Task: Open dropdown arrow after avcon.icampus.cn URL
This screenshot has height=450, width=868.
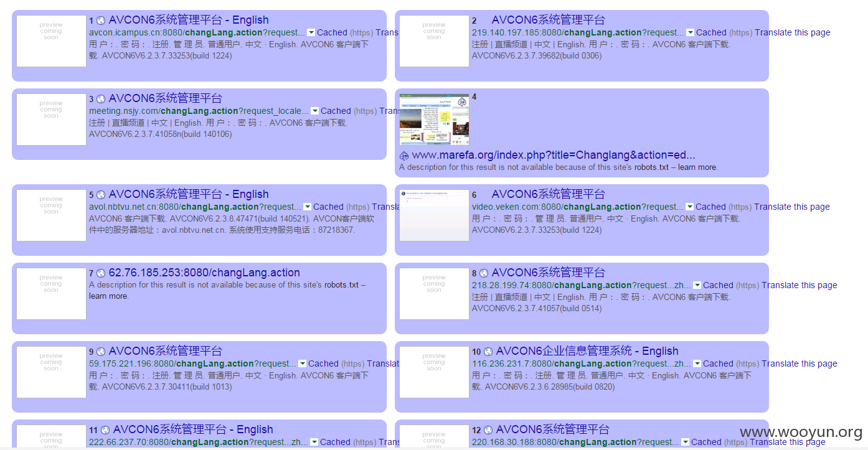Action: 311,32
